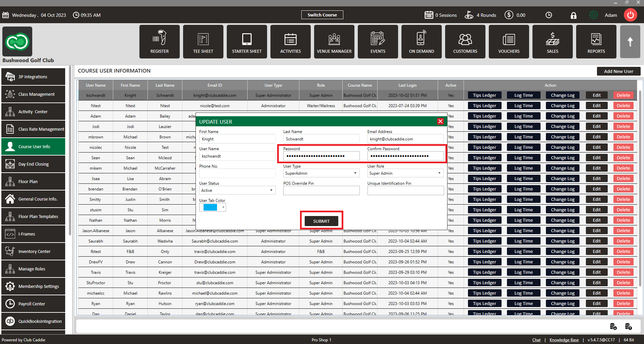Click the red power button icon
Viewport: 644px width, 344px height.
(x=630, y=15)
